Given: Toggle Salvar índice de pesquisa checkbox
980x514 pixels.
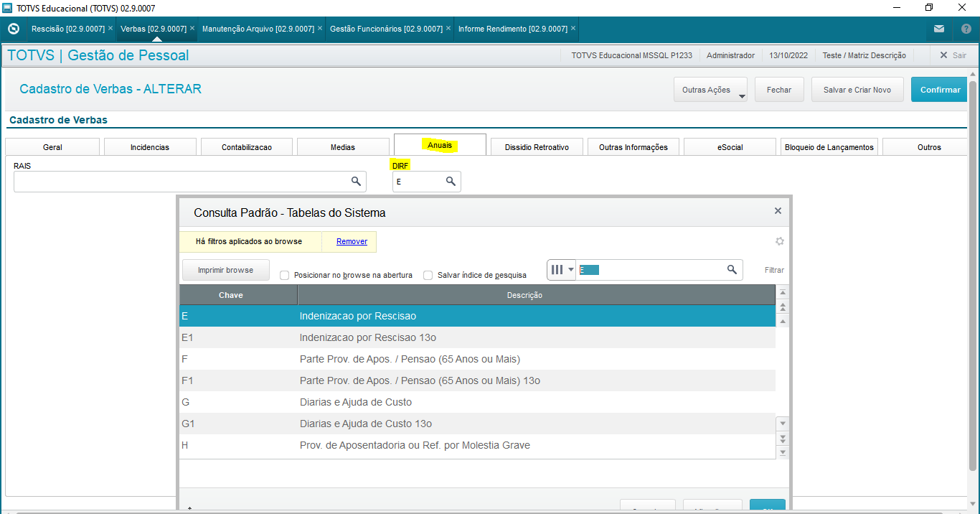Looking at the screenshot, I should pos(428,275).
